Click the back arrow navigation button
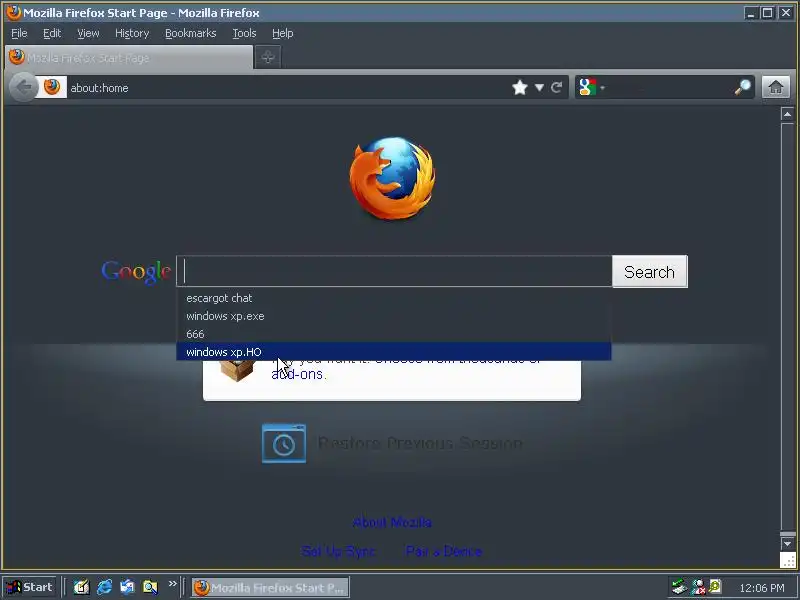 pos(23,87)
